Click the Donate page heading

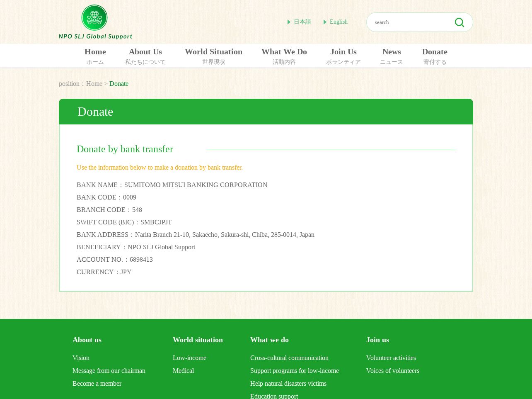pos(95,112)
